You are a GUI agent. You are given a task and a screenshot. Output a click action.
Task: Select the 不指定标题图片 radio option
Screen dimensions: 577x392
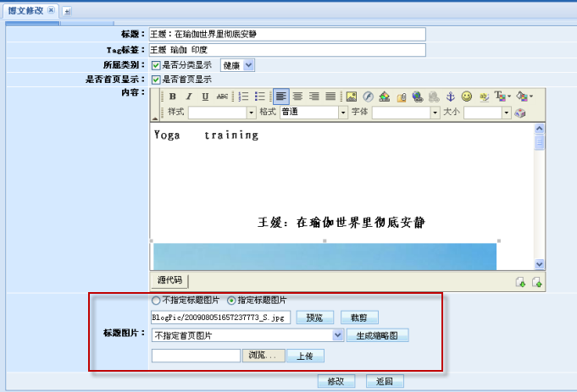pos(156,301)
